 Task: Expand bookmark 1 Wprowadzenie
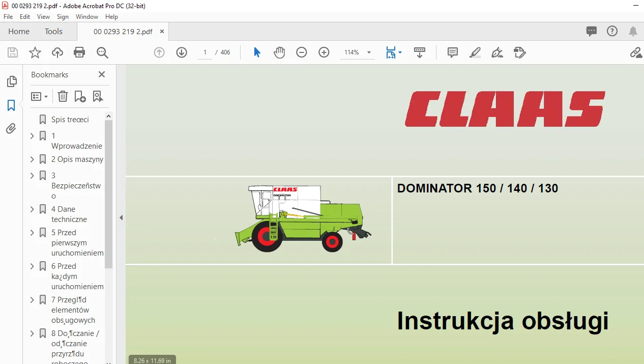(x=32, y=136)
